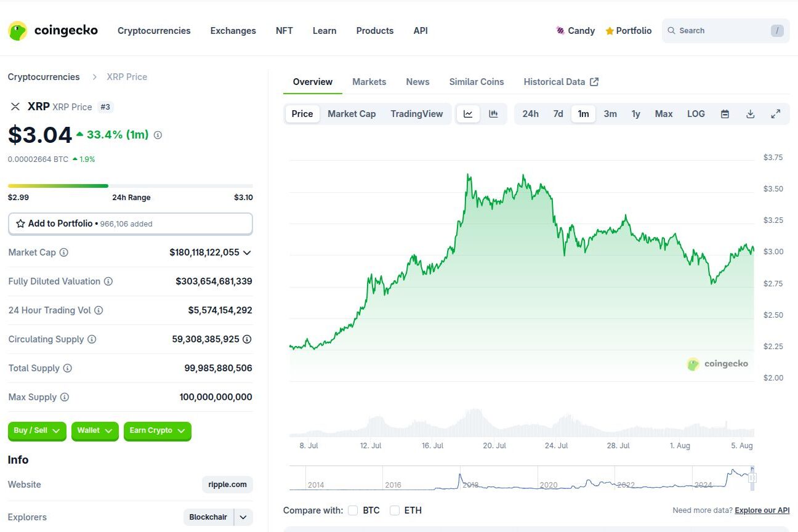Image resolution: width=798 pixels, height=532 pixels.
Task: Open the calendar date range picker
Action: 725,114
